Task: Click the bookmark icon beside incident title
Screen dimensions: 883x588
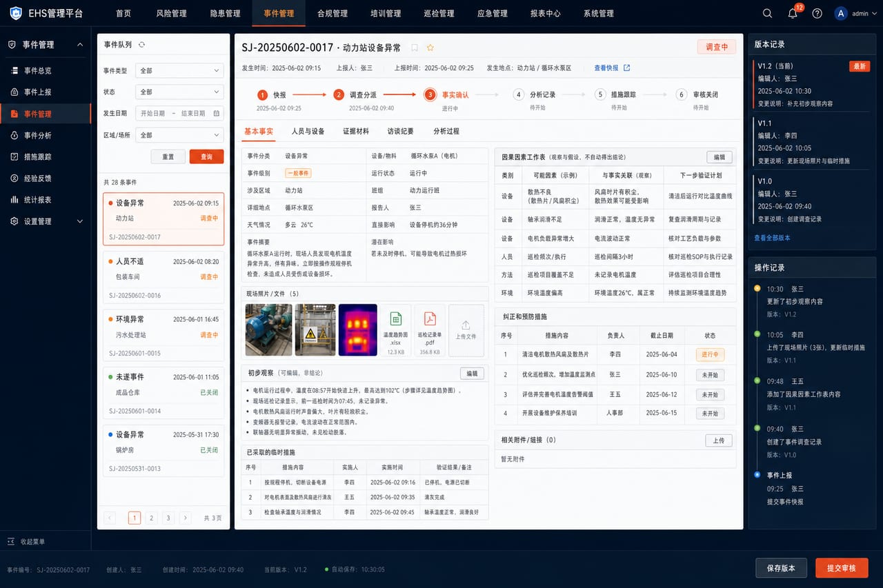Action: 415,48
